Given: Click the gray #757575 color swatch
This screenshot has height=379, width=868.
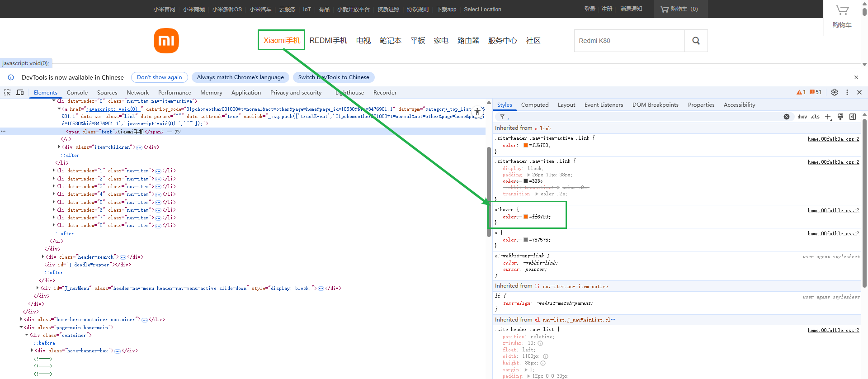Looking at the screenshot, I should point(526,240).
